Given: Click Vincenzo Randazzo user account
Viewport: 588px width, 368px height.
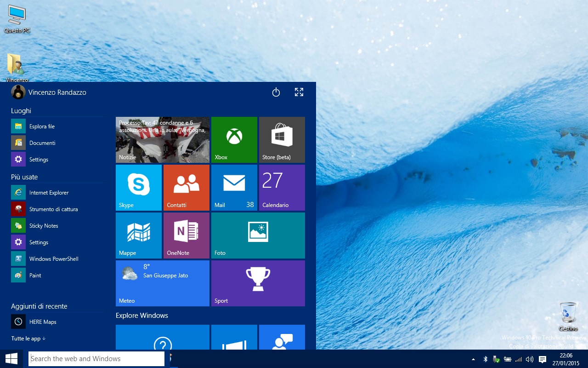Looking at the screenshot, I should [x=49, y=92].
